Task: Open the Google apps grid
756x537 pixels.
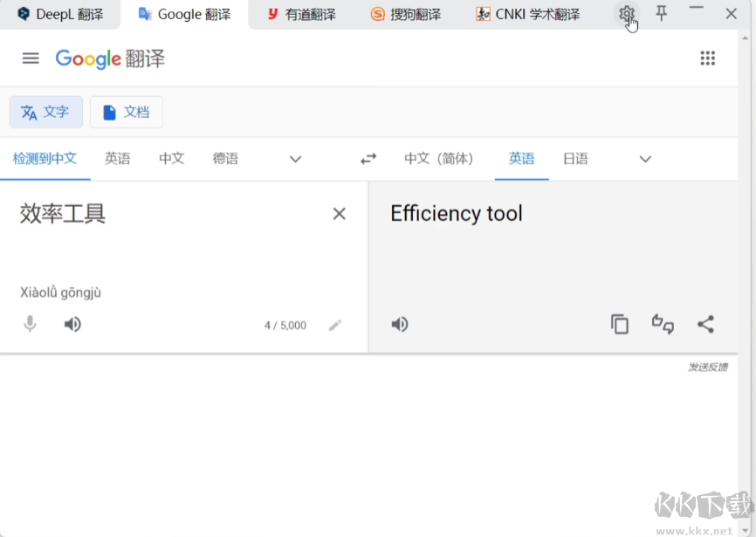Action: tap(707, 59)
